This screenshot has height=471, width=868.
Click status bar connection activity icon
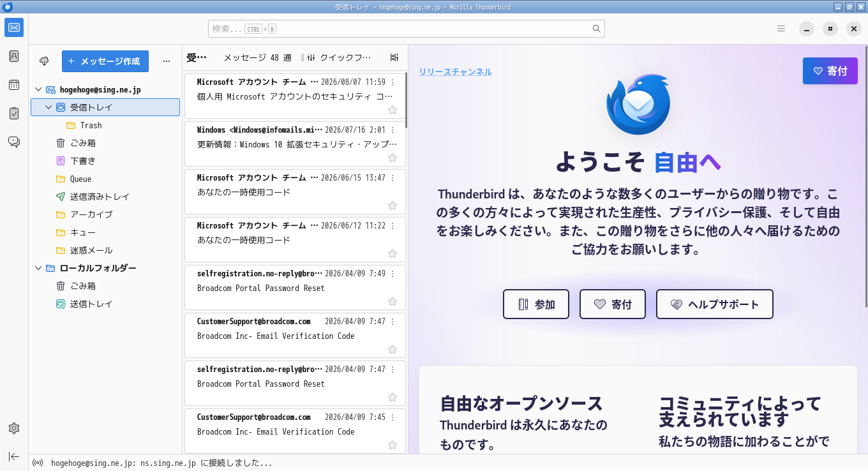pos(38,463)
